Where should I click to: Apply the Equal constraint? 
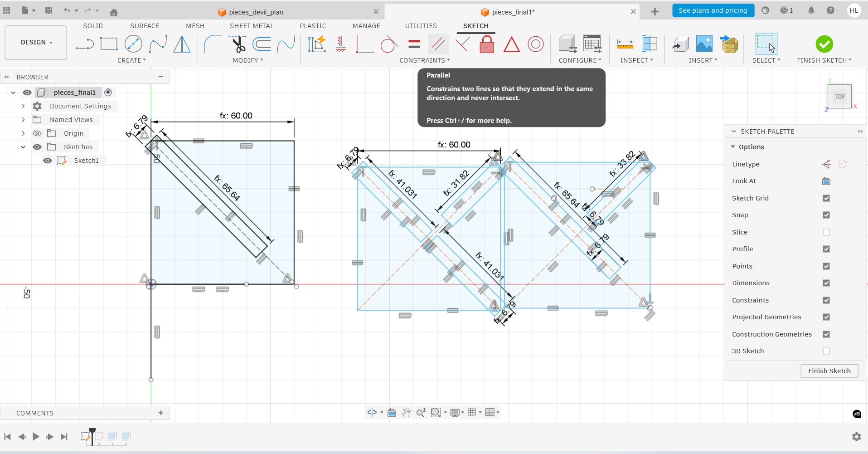[414, 44]
